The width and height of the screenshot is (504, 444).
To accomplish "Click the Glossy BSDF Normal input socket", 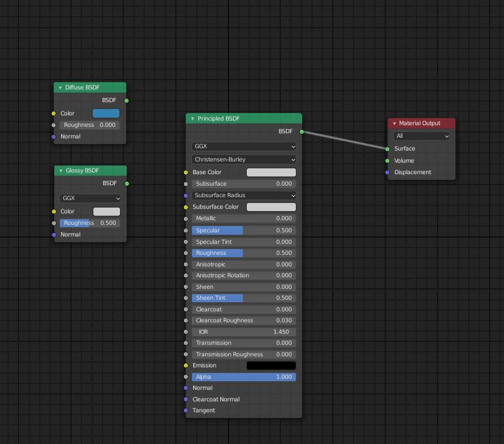I will point(54,235).
